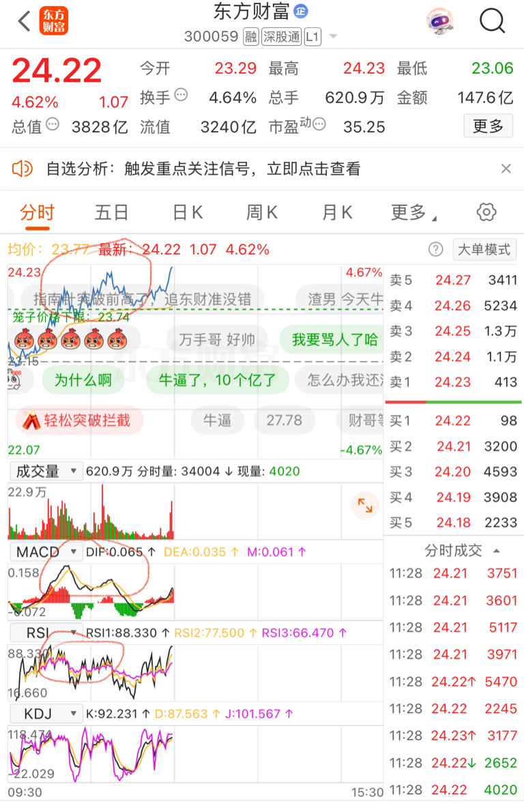Screen dimensions: 524x812
Task: Tap the L1 level tag
Action: [312, 37]
